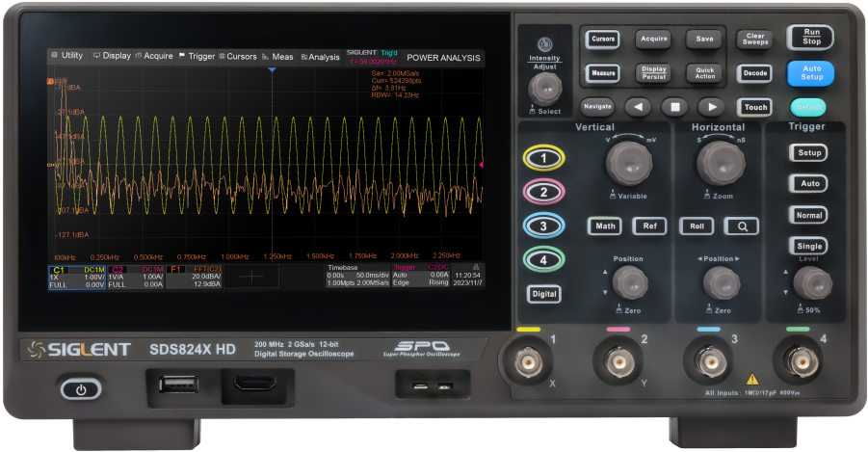Viewport: 868px width, 452px height.
Task: Click the POWER ANALYSIS title text
Action: point(443,58)
